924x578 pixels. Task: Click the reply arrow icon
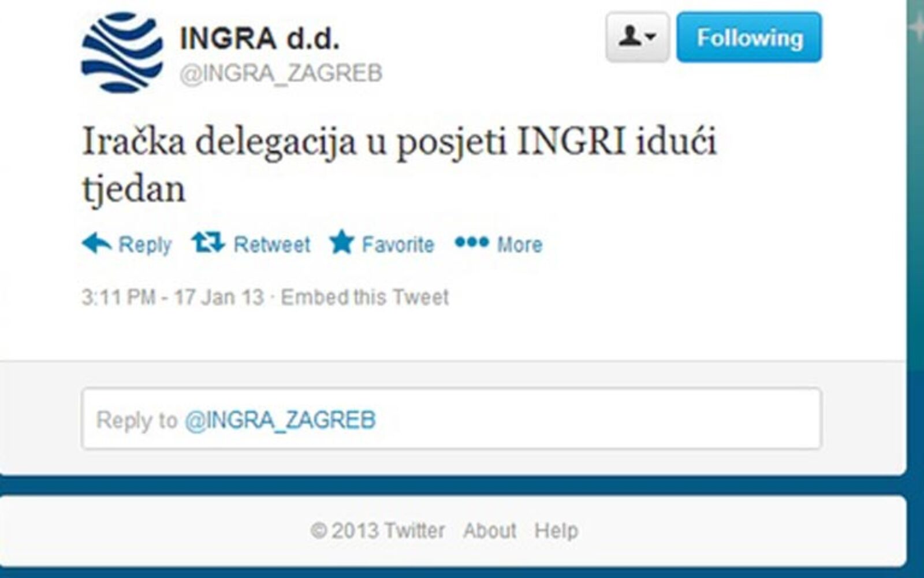point(96,243)
